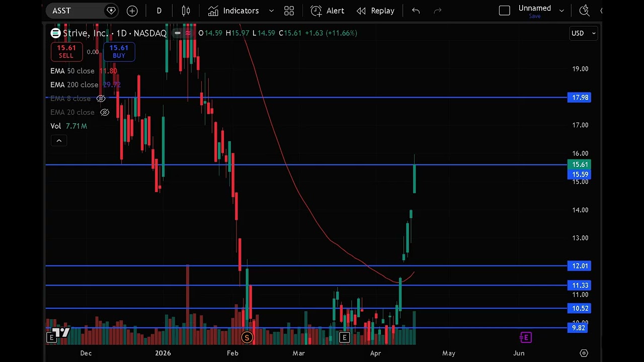Click the orange S split marker
This screenshot has height=362, width=644.
247,337
